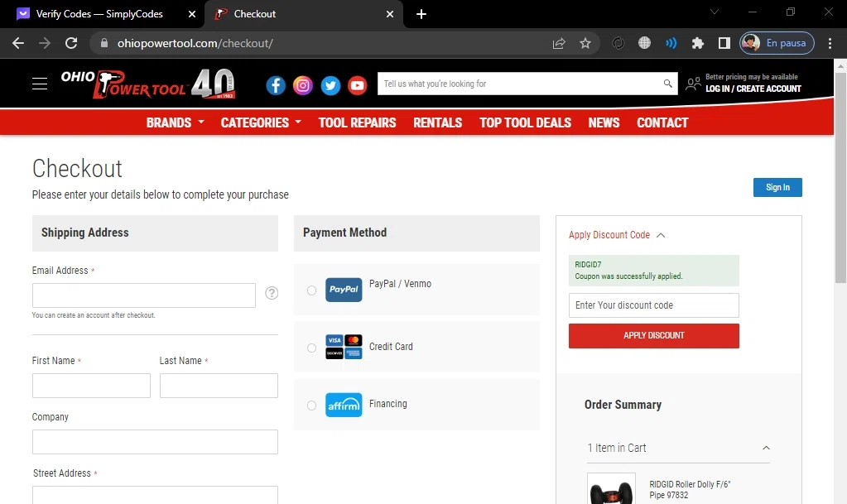The height and width of the screenshot is (504, 847).
Task: Click the Affirm logo icon
Action: click(x=344, y=406)
